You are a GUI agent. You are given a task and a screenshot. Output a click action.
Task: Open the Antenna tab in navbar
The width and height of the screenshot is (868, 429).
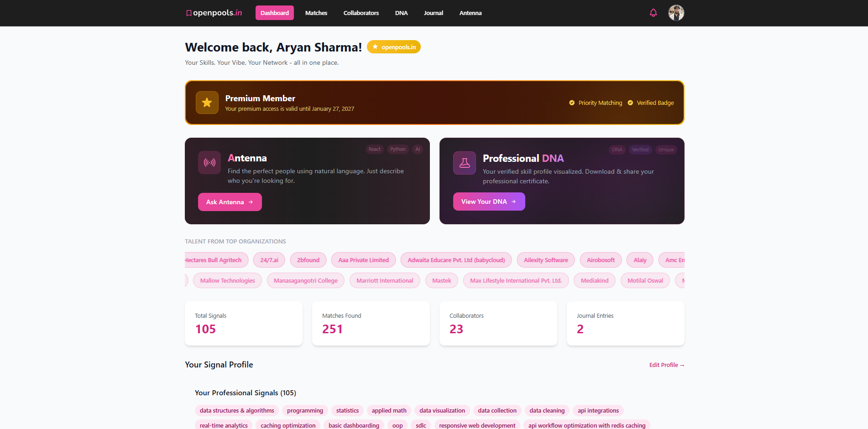coord(471,13)
